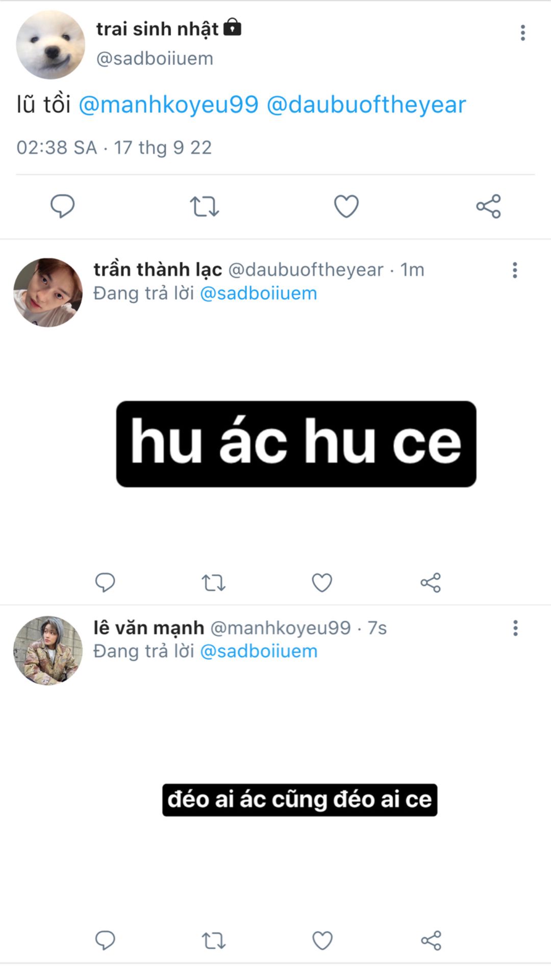551x980 pixels.
Task: Open the 'hu ác hu ce' image
Action: pyautogui.click(x=296, y=444)
